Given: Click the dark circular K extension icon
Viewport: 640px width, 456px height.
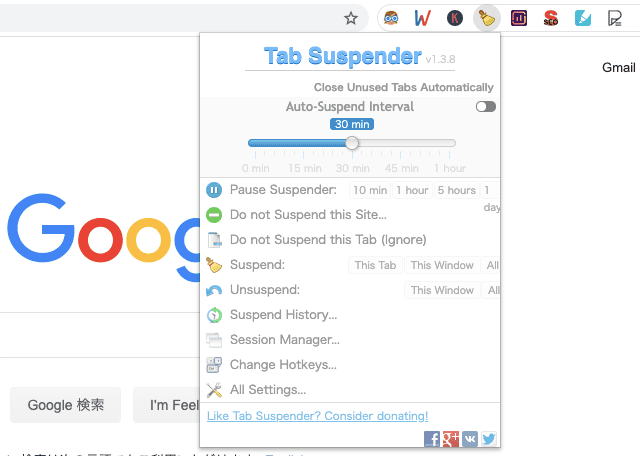Looking at the screenshot, I should (455, 18).
